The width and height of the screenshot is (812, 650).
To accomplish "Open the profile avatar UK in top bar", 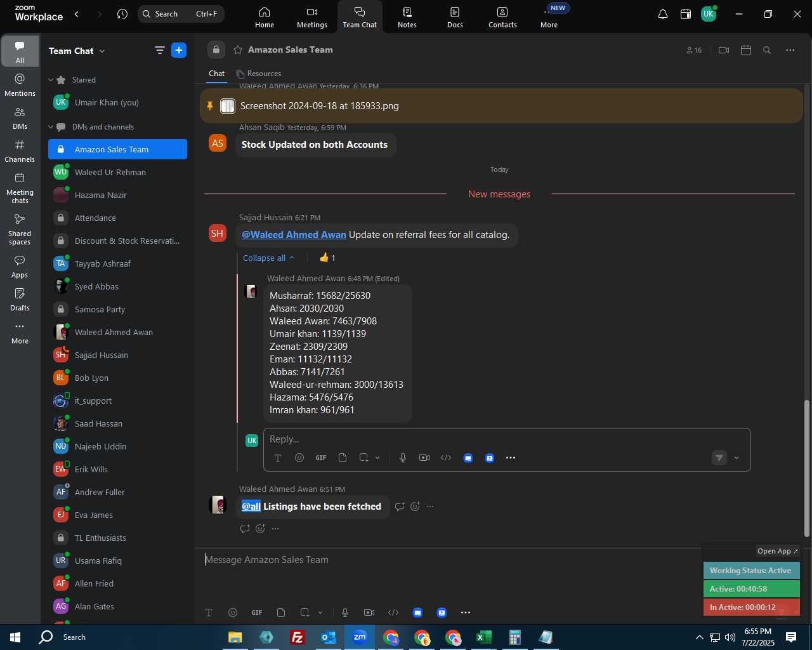I will [x=709, y=14].
